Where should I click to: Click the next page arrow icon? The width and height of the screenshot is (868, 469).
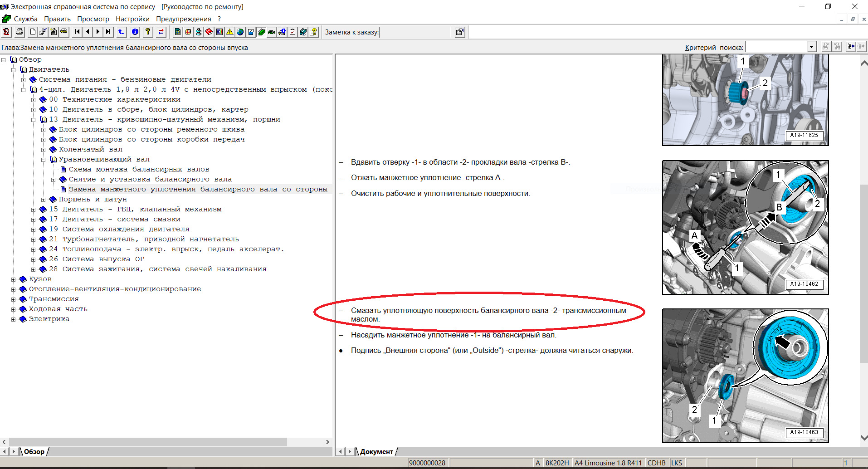(x=98, y=32)
